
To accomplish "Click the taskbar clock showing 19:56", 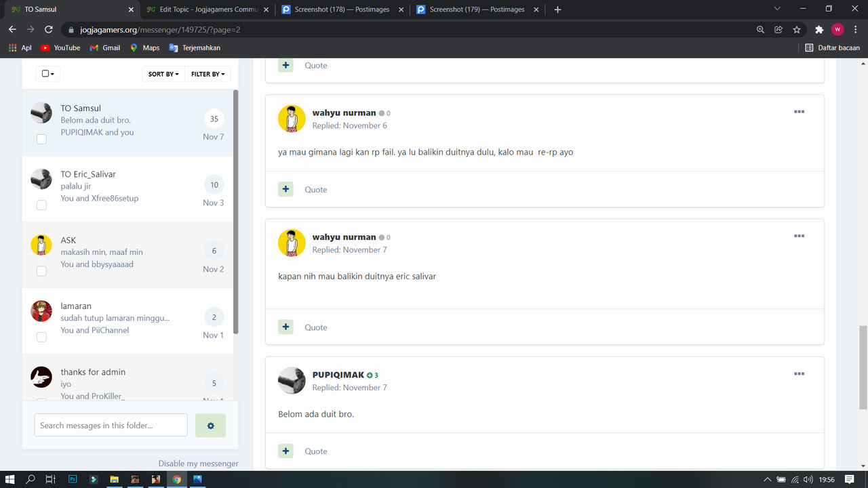I will coord(826,479).
